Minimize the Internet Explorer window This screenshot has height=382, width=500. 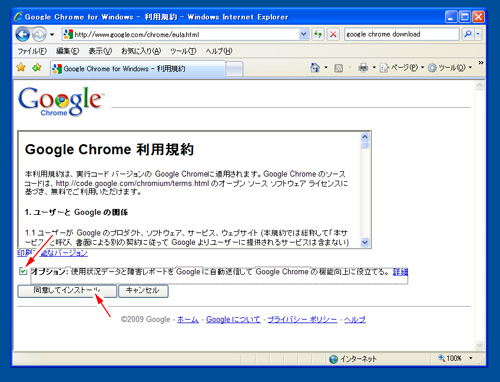451,17
